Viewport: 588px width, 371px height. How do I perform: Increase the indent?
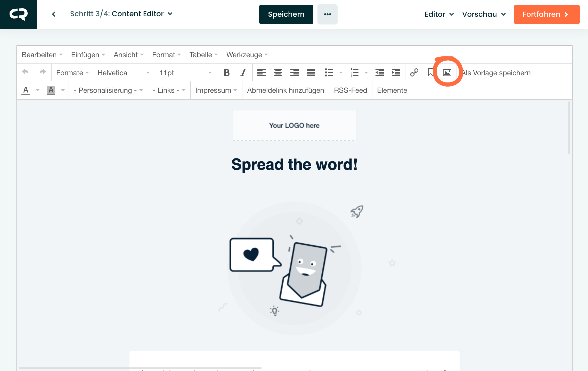pyautogui.click(x=396, y=73)
